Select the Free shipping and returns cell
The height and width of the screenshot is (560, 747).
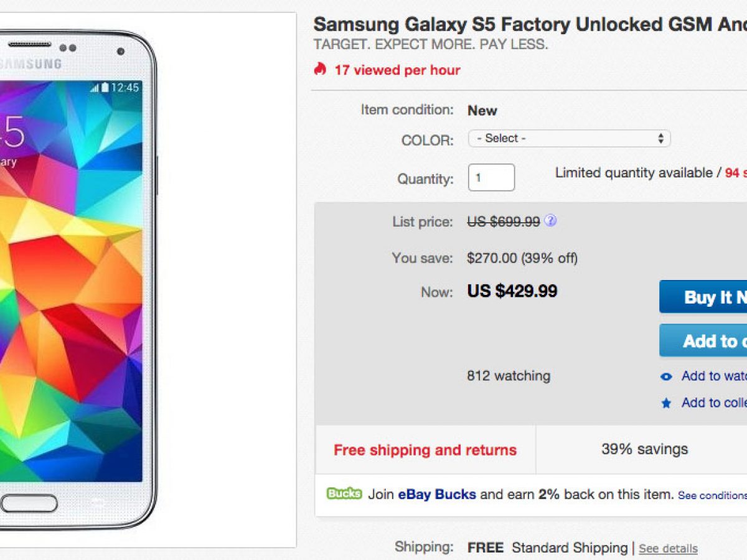(x=425, y=450)
